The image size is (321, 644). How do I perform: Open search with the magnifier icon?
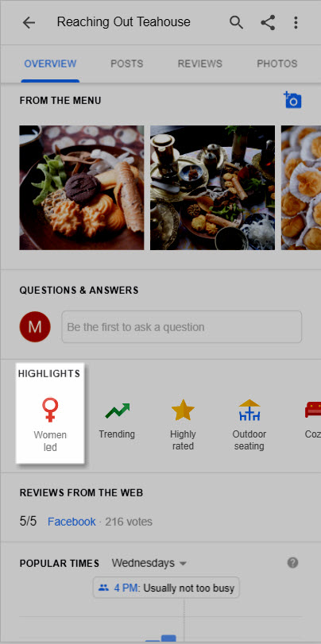[x=236, y=22]
